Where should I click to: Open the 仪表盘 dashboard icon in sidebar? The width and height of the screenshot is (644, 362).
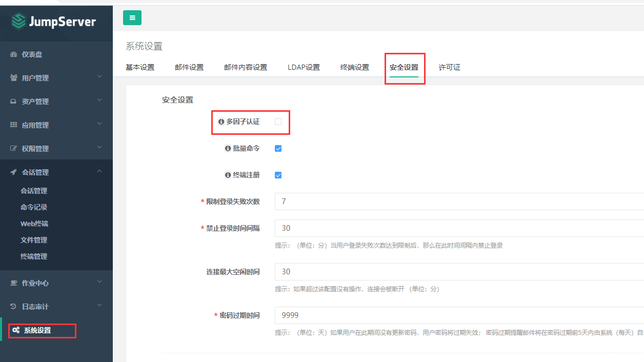[x=15, y=54]
